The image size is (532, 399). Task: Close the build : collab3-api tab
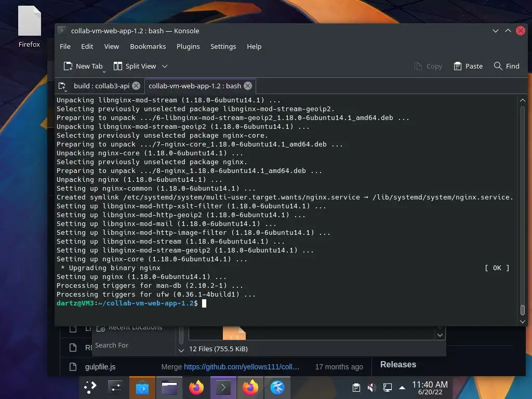point(136,86)
